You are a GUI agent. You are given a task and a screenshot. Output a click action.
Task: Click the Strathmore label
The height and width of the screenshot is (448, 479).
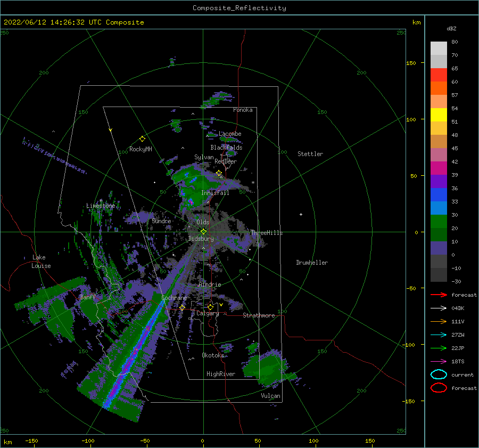(259, 315)
